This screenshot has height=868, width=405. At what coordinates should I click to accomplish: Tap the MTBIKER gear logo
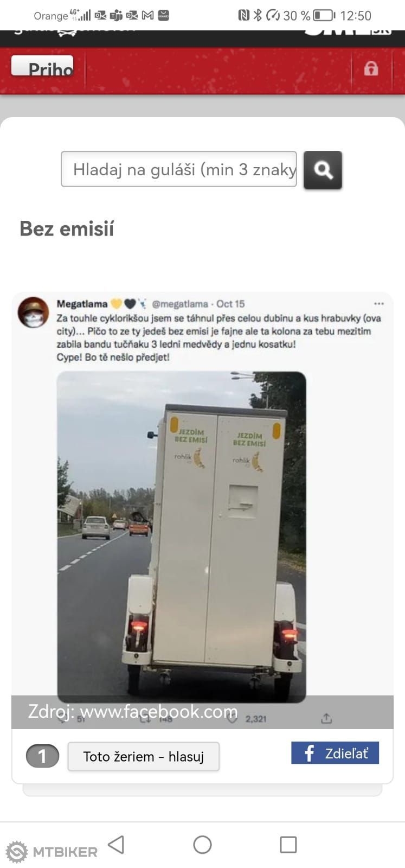click(17, 851)
